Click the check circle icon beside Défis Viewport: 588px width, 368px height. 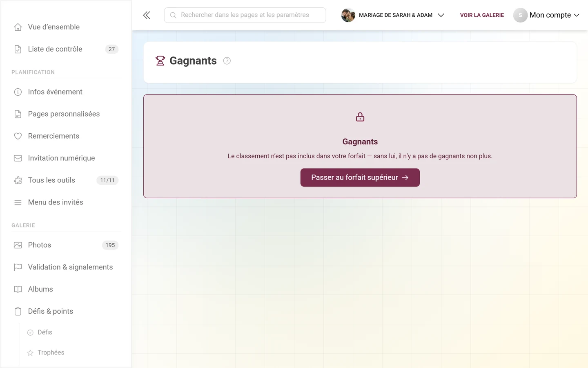click(30, 333)
